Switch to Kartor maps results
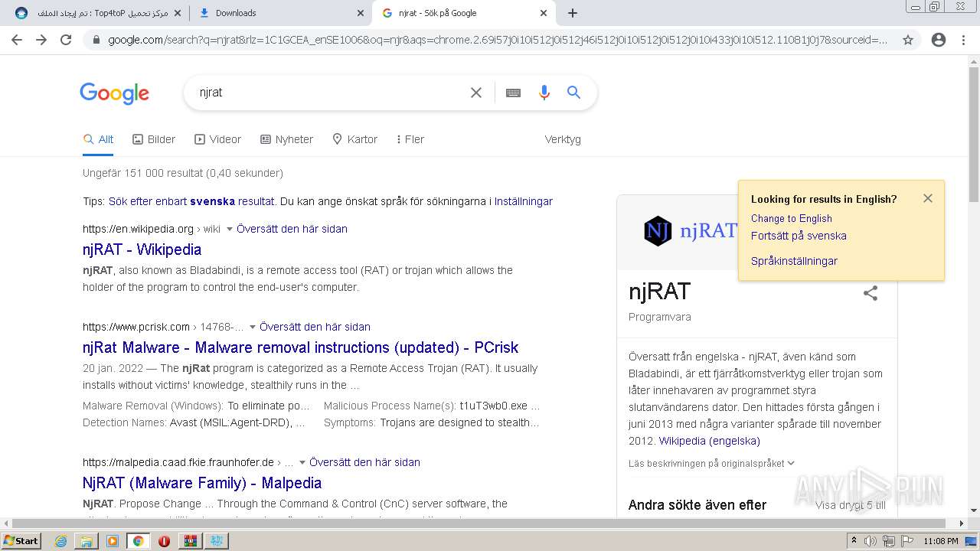This screenshot has height=551, width=980. pyautogui.click(x=354, y=139)
